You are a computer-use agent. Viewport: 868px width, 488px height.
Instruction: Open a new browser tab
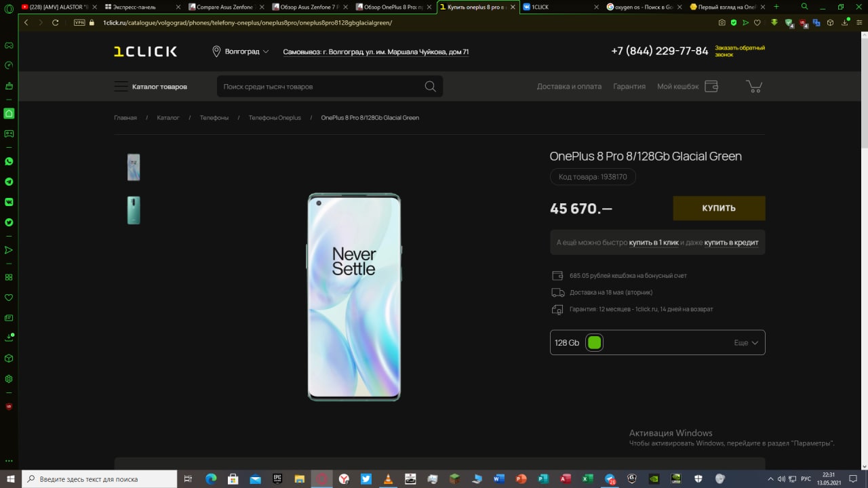pyautogui.click(x=776, y=7)
